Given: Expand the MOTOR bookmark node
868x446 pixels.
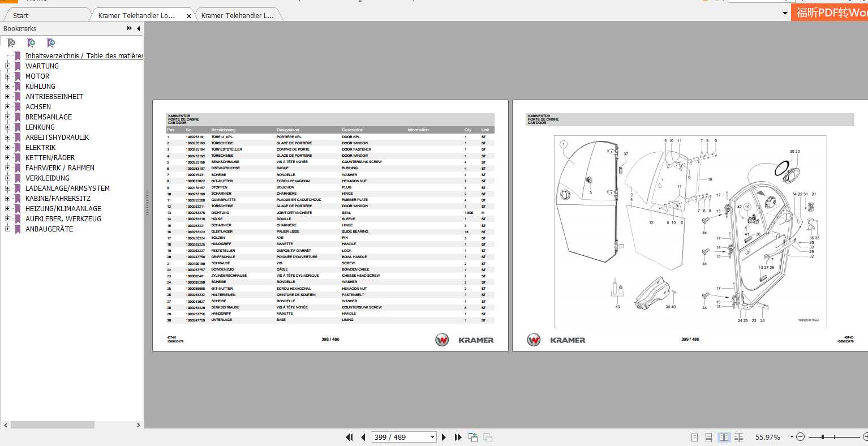Looking at the screenshot, I should (x=8, y=76).
